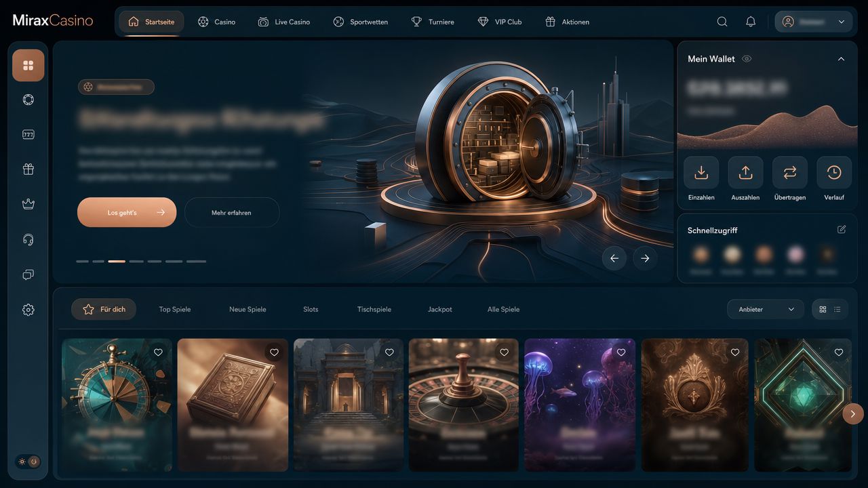Open the Verlauf history icon
Viewport: 868px width, 488px height.
pos(834,173)
